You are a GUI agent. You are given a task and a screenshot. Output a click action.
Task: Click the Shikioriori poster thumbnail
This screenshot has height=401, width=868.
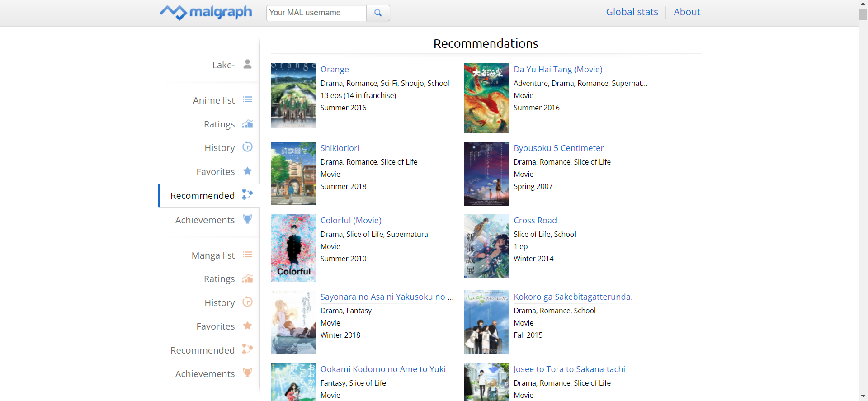tap(294, 174)
